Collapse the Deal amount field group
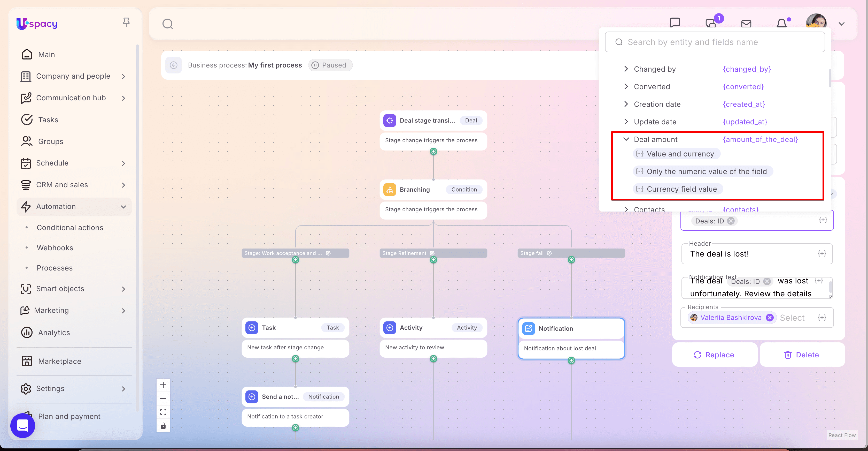Screen dimensions: 868x451 point(626,139)
